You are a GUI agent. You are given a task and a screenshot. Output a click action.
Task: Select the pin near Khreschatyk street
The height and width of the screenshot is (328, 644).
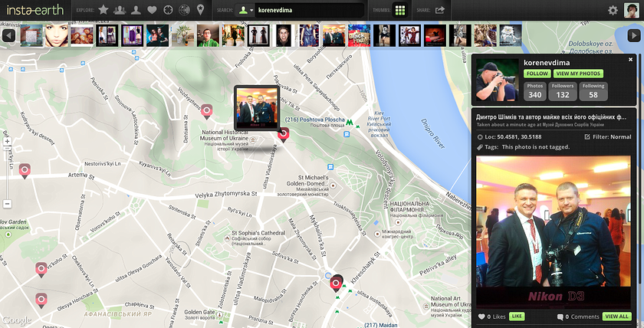pyautogui.click(x=336, y=283)
